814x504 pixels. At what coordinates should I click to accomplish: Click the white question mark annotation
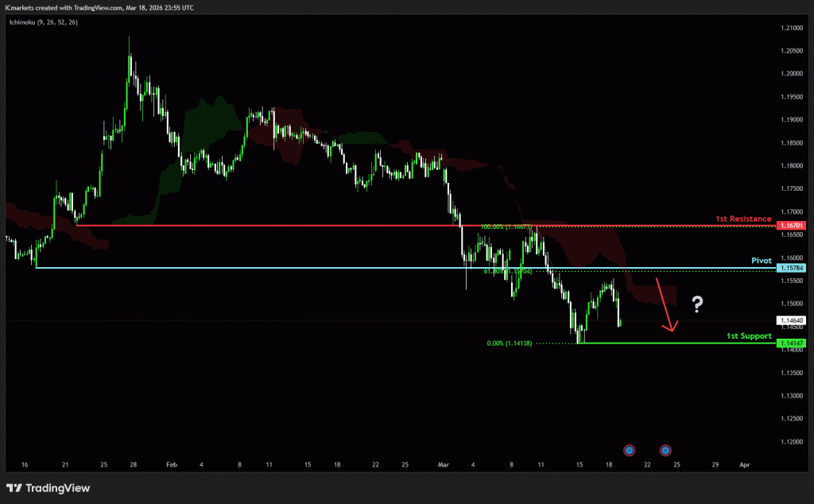pos(696,304)
